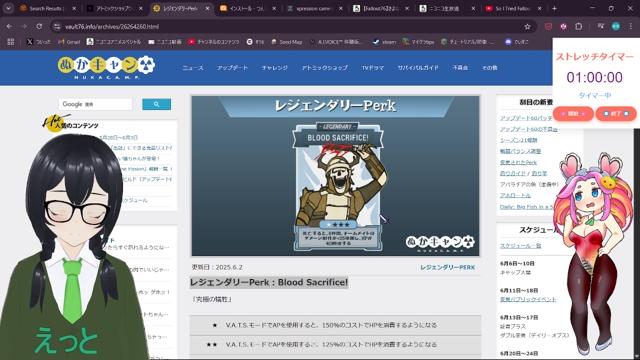Open the ニコニコアニメスペシャル bookmark
640x360 pixels.
coord(114,42)
